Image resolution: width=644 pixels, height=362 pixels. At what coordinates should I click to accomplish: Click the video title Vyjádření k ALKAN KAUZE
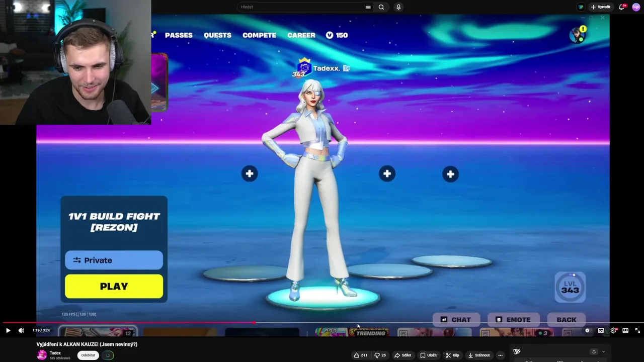[87, 344]
